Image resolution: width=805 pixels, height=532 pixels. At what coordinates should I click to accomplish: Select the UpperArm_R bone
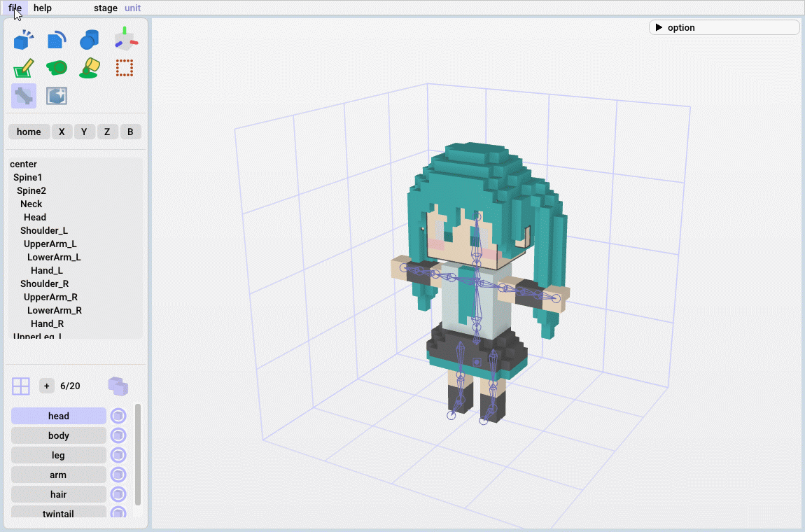51,297
